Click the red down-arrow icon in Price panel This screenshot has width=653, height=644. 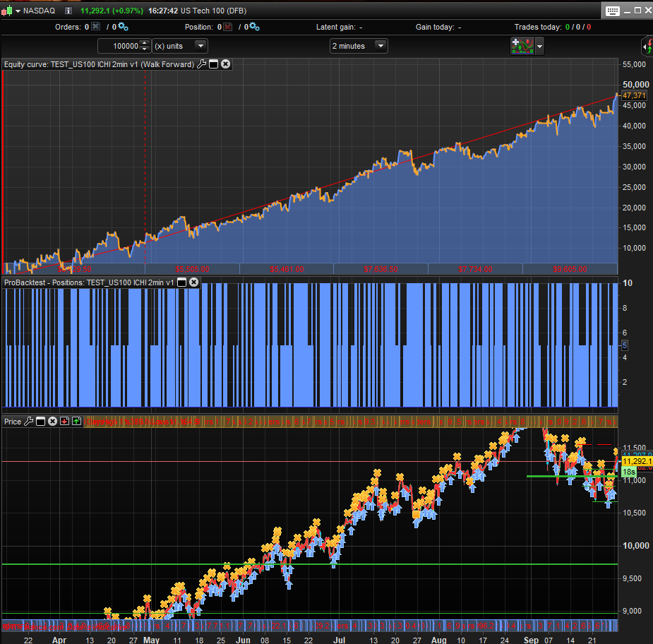64,422
